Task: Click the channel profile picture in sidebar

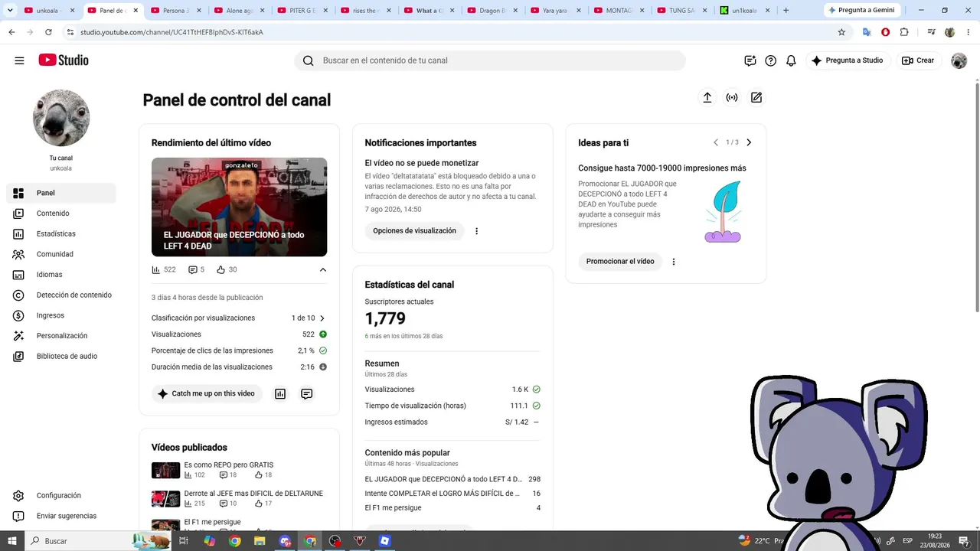Action: [61, 118]
